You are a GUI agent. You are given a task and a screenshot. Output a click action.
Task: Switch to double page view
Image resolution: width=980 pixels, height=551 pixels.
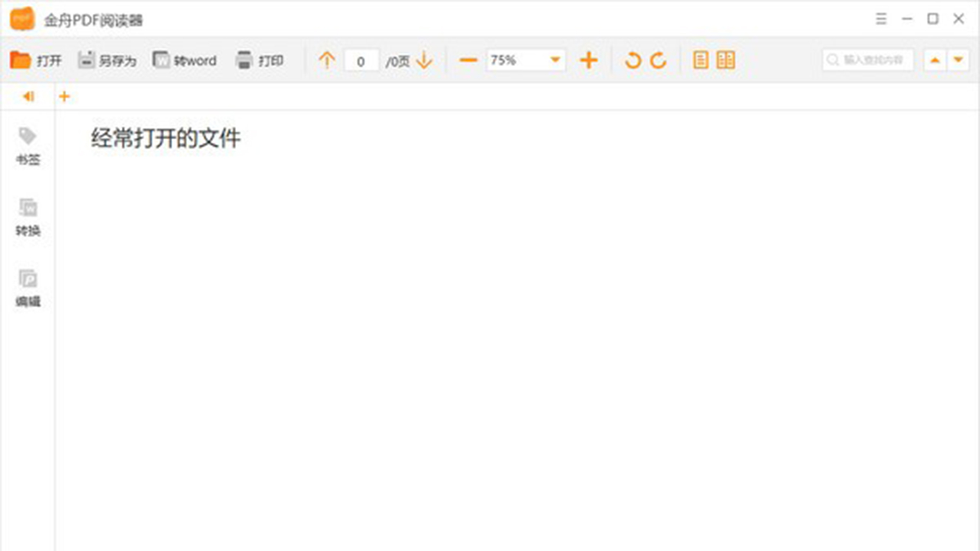coord(726,60)
